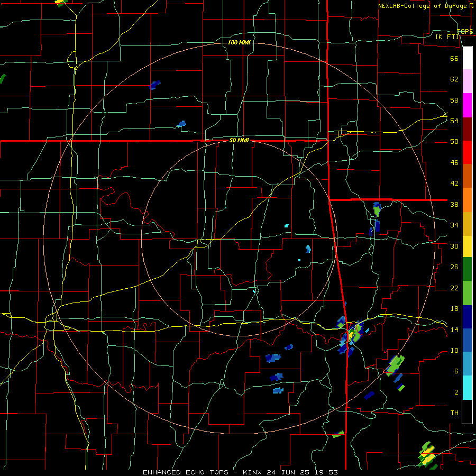This screenshot has height=476, width=476.
Task: Click the "TH" threshold legend label
Action: tap(454, 413)
